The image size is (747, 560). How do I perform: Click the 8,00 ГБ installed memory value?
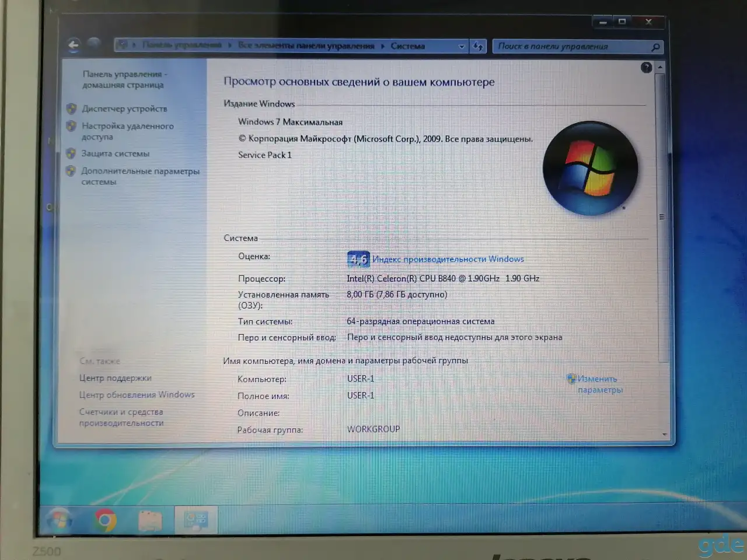coord(397,295)
